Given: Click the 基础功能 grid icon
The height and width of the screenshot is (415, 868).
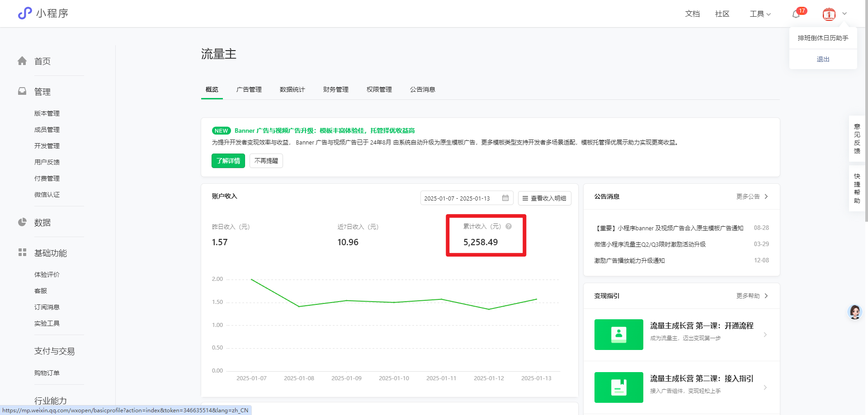Looking at the screenshot, I should (x=22, y=252).
